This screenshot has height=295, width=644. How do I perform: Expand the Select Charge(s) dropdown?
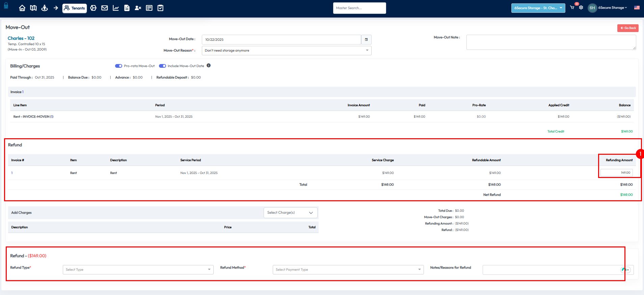pyautogui.click(x=290, y=213)
